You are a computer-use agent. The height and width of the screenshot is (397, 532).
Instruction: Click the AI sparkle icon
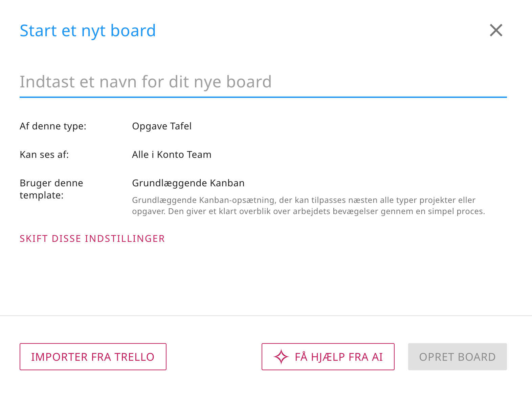[281, 357]
